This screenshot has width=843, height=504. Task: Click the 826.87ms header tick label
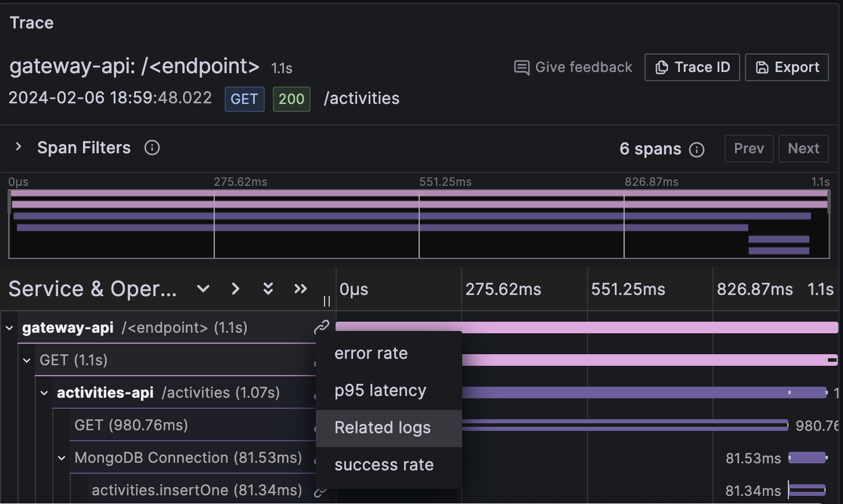pyautogui.click(x=755, y=289)
